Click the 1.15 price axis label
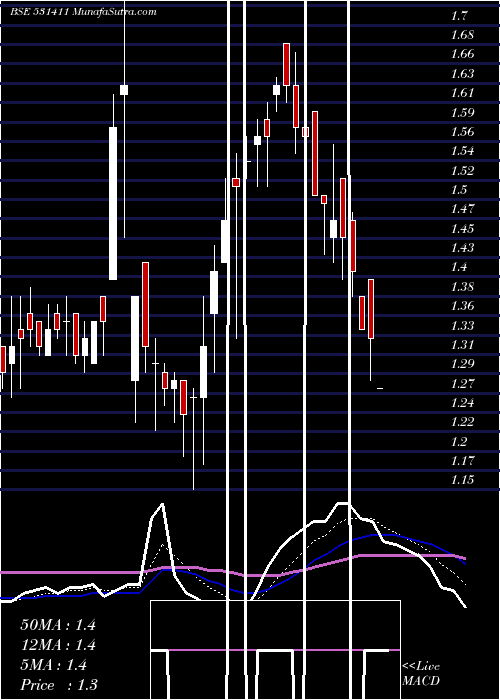Image resolution: width=500 pixels, height=700 pixels. pos(462,480)
